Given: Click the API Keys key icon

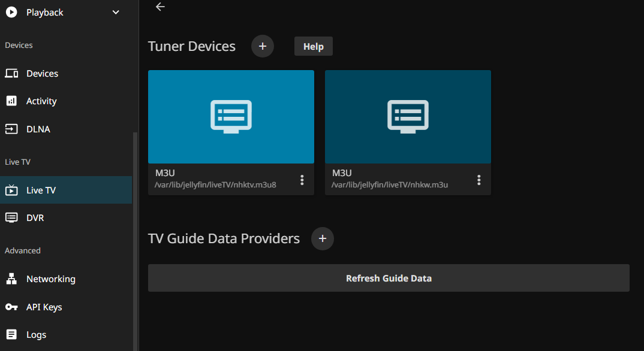Looking at the screenshot, I should pos(11,307).
